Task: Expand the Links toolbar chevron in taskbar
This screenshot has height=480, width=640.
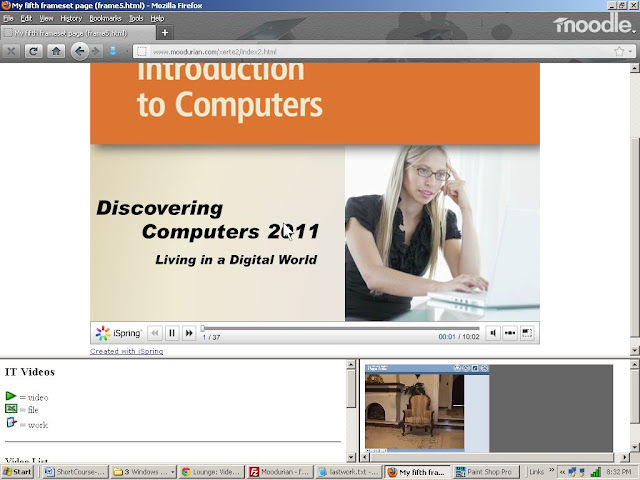Action: (x=552, y=470)
